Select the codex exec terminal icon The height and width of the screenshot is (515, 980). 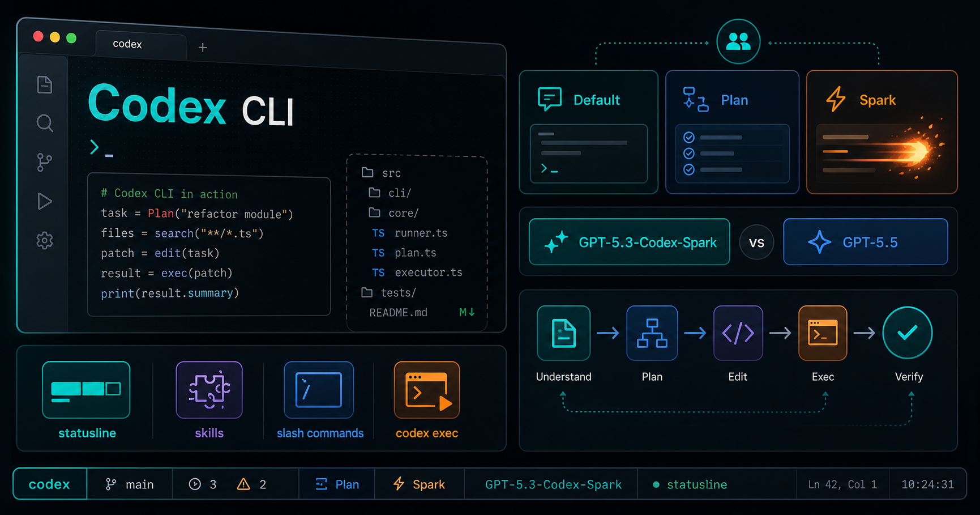[x=427, y=390]
